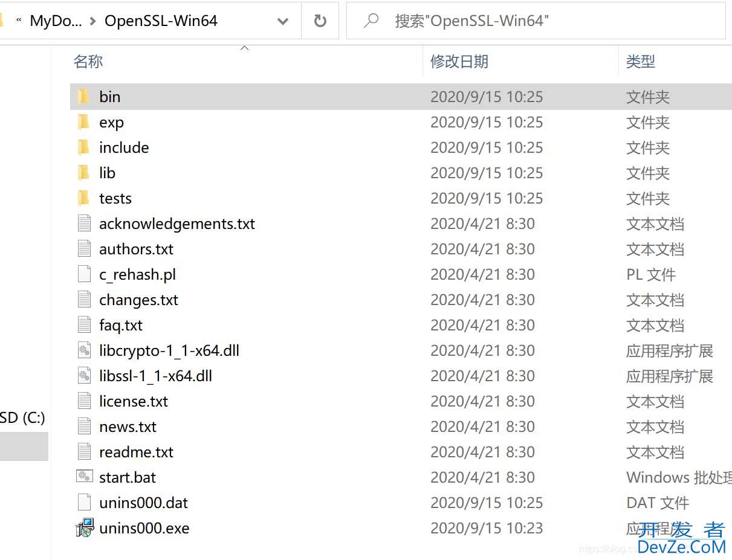Select acknowledgements.txt file name
The height and width of the screenshot is (560, 732).
(x=177, y=224)
